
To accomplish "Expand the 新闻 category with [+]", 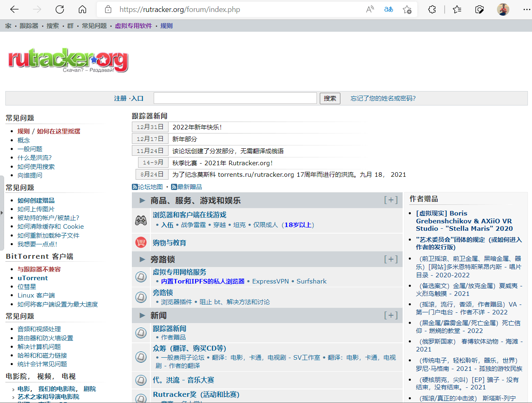I will pyautogui.click(x=391, y=315).
